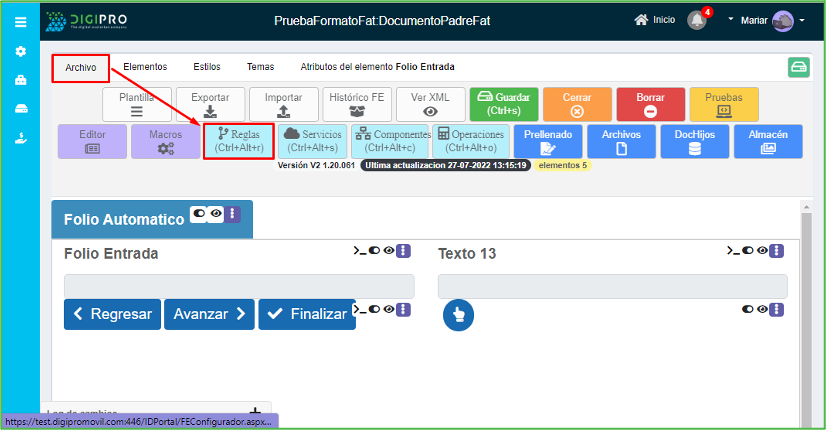Open the hamburger menu in the sidebar
Screen dimensions: 826x430
tap(20, 20)
